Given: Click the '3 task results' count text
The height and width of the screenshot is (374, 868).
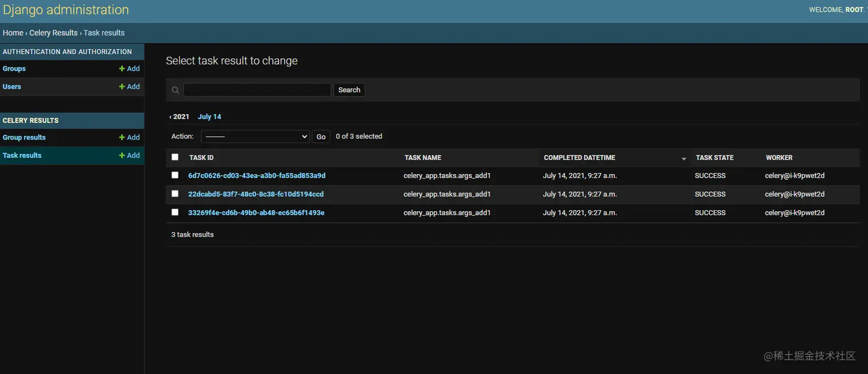Looking at the screenshot, I should click(192, 234).
